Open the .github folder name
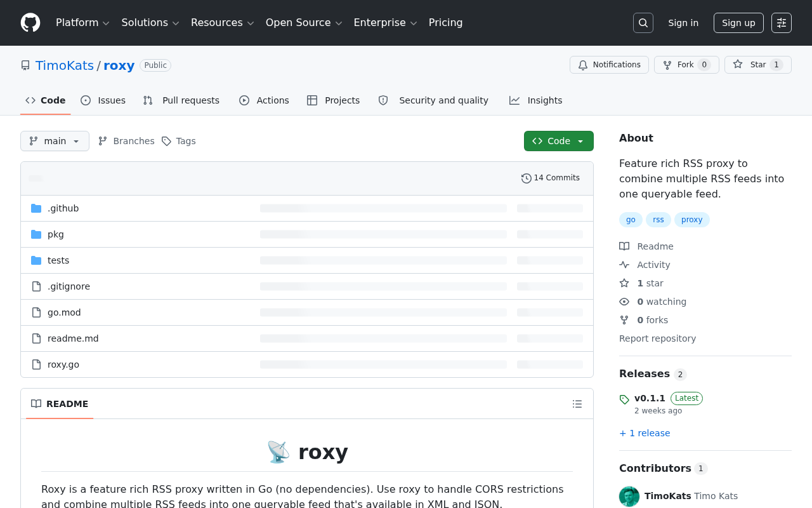This screenshot has width=812, height=508. coord(63,208)
